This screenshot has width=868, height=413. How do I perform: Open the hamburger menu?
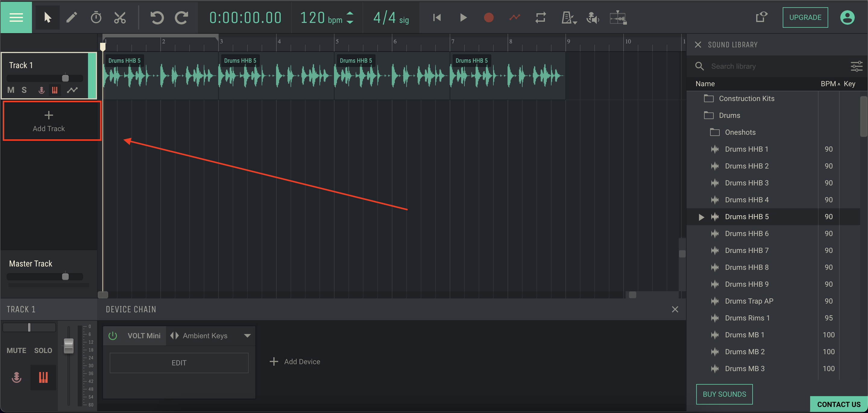(x=16, y=17)
